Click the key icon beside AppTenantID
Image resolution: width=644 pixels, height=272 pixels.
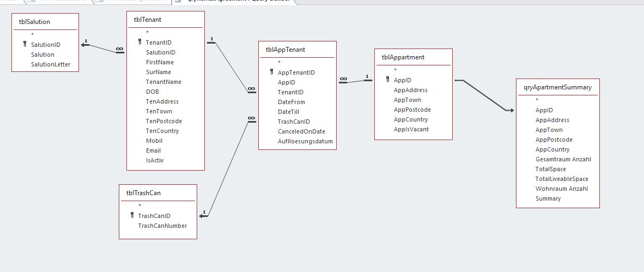point(271,72)
